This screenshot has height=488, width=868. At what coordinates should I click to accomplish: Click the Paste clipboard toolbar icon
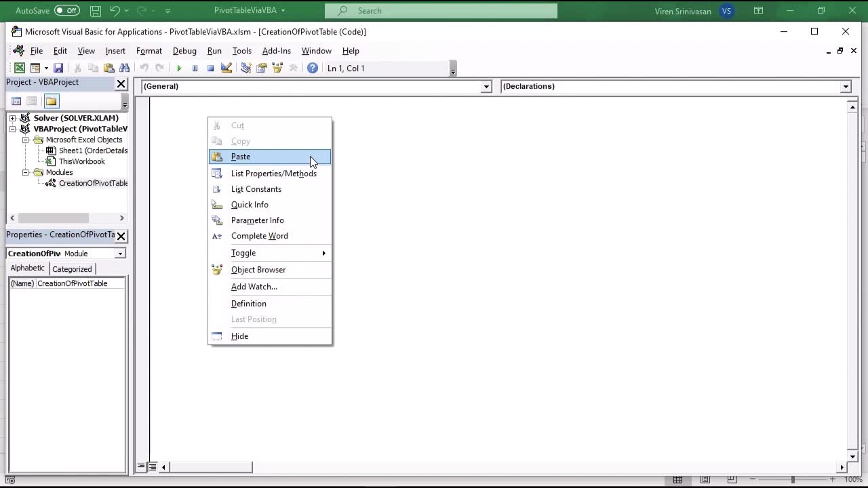[109, 68]
